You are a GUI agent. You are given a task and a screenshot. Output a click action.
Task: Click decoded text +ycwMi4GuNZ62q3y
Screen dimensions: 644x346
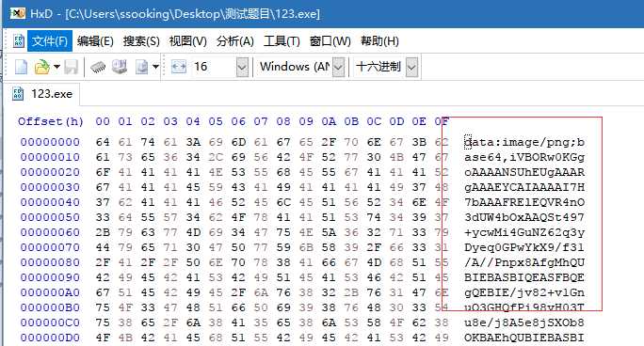[524, 232]
